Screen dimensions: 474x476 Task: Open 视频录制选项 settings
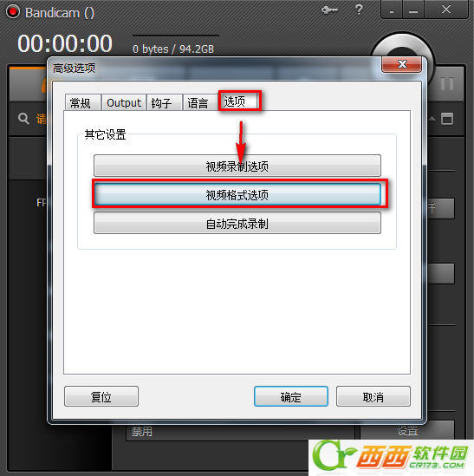click(x=237, y=166)
